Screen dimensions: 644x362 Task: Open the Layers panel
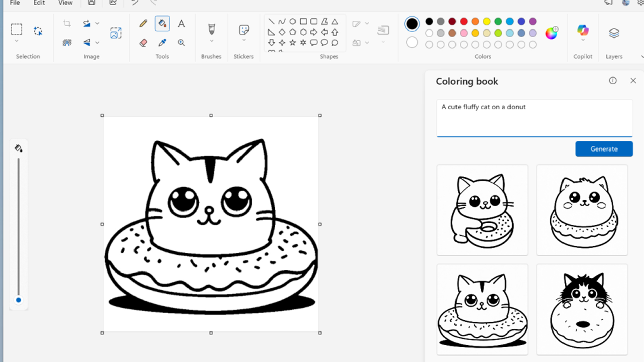[x=614, y=33]
